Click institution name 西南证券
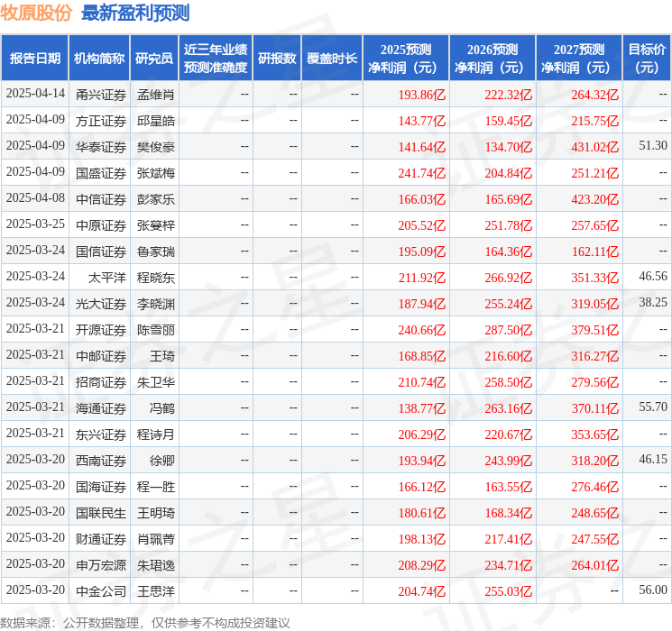This screenshot has height=631, width=672. [101, 460]
